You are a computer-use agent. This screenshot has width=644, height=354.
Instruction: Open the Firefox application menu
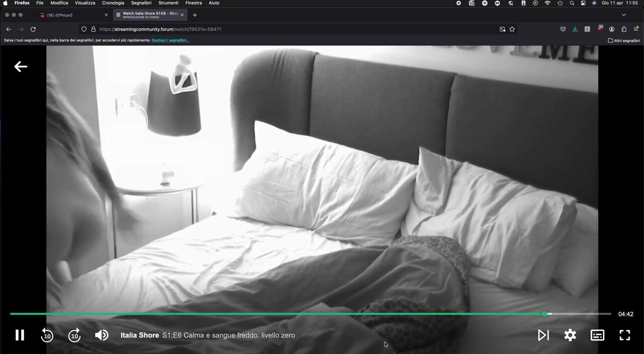(636, 29)
